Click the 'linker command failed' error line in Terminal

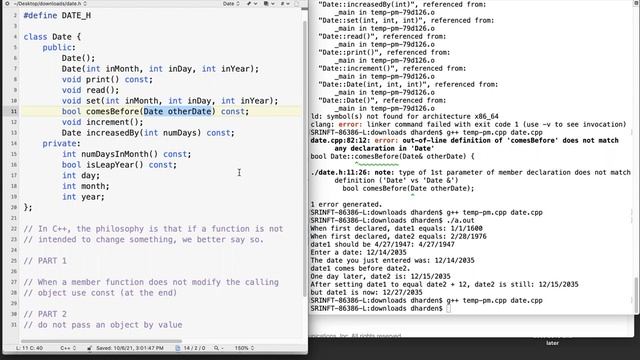pos(468,124)
